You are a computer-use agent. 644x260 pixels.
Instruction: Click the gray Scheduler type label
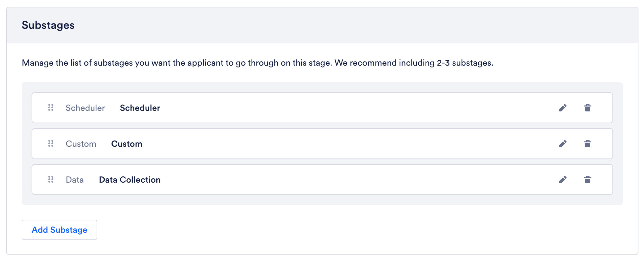85,108
